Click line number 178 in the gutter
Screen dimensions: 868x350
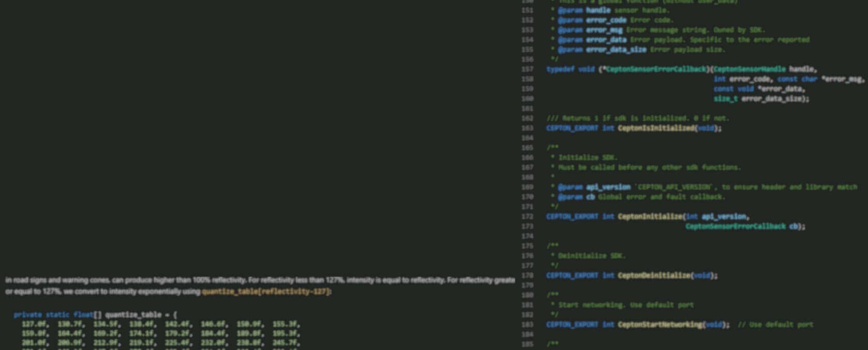pyautogui.click(x=527, y=276)
